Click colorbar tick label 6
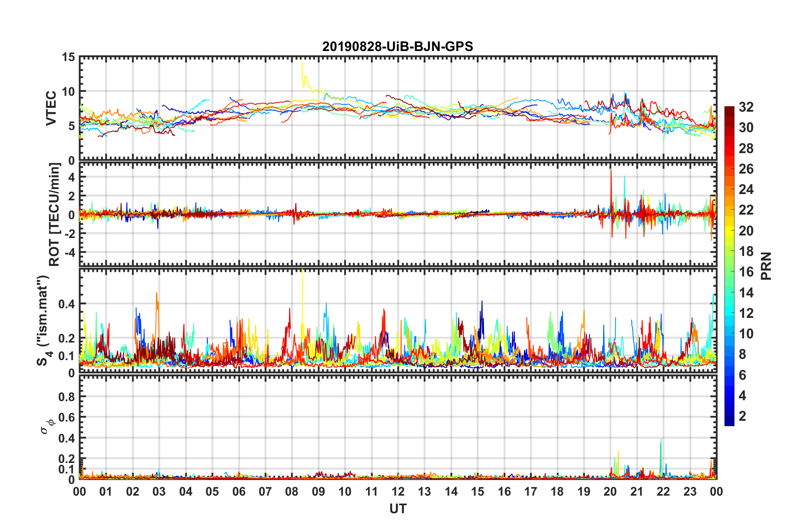This screenshot has height=532, width=796. coord(742,375)
